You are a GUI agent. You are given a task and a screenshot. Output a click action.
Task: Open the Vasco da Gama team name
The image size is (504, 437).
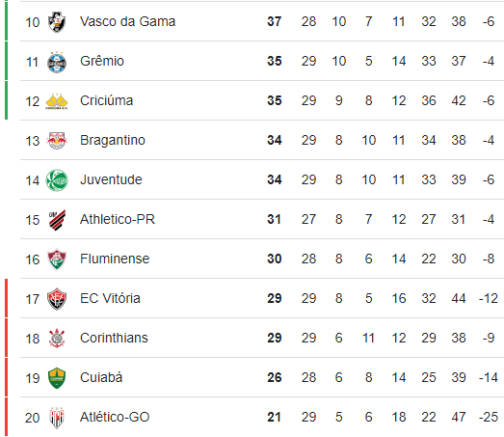(x=127, y=21)
